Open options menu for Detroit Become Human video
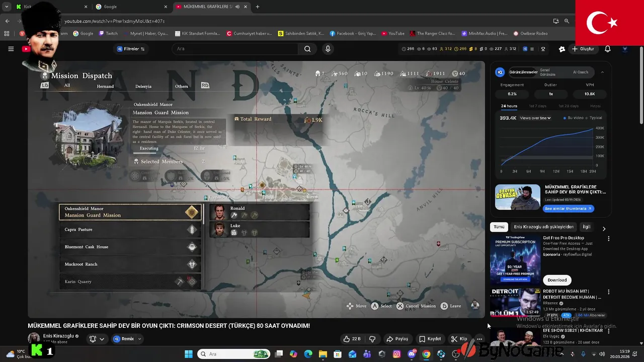The image size is (644, 362). (x=608, y=292)
